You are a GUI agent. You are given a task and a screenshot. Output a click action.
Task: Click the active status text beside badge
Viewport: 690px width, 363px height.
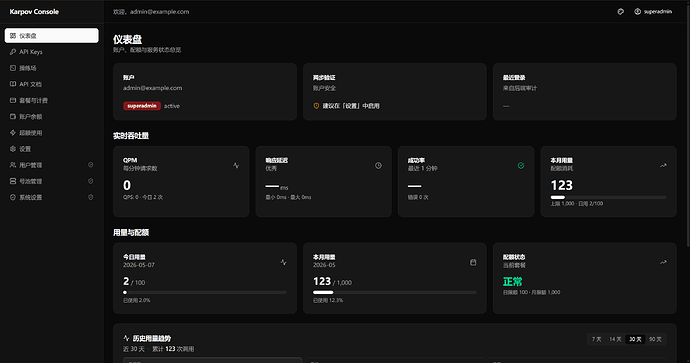pos(172,106)
